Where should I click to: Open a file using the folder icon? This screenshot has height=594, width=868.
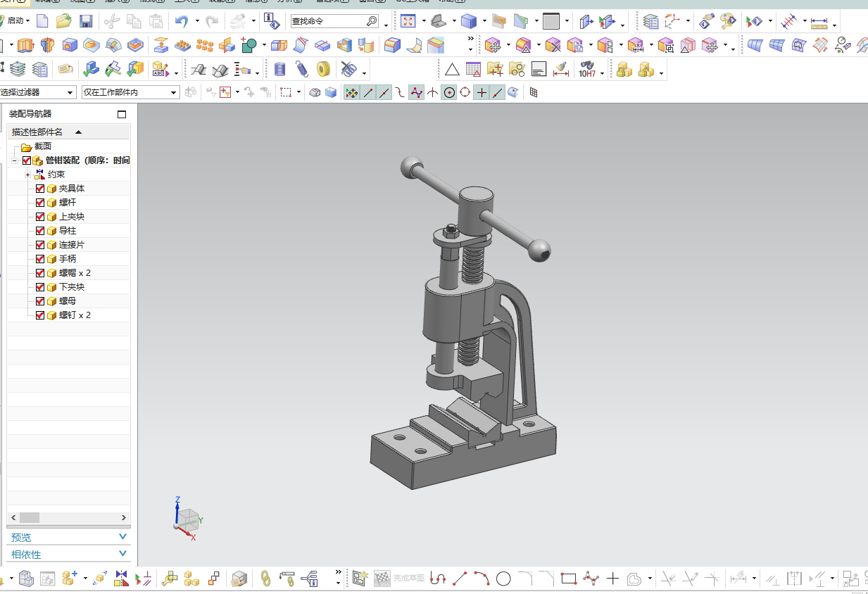click(63, 21)
